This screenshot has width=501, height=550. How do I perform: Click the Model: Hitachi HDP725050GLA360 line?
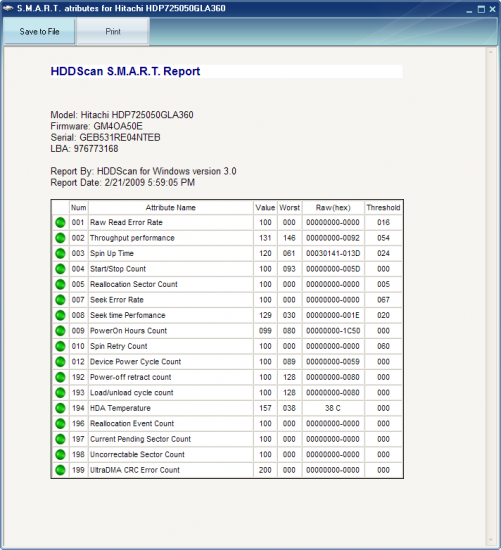[x=122, y=115]
